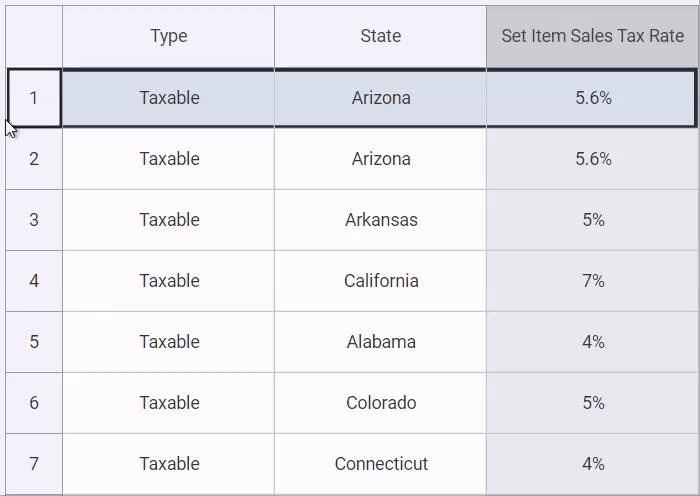Viewport: 700px width, 496px height.
Task: Click row number 6 header
Action: (x=34, y=403)
